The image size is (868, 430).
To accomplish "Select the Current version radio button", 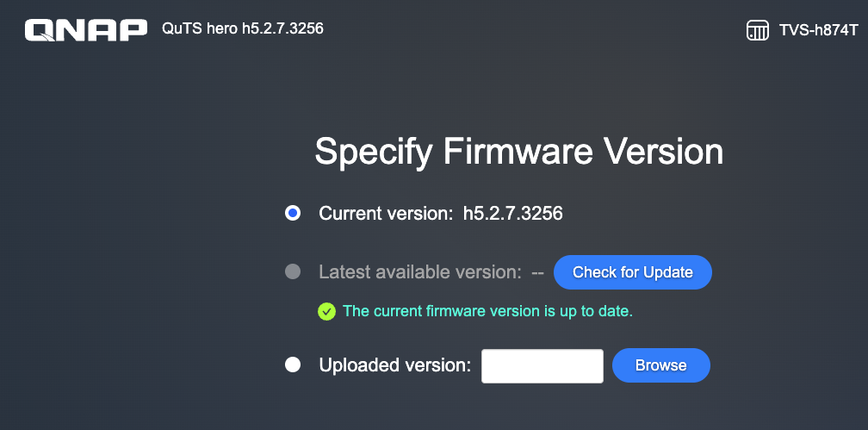I will pyautogui.click(x=293, y=213).
